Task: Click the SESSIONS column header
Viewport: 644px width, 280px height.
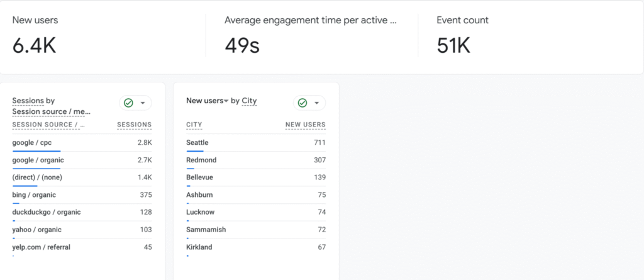Action: 134,125
